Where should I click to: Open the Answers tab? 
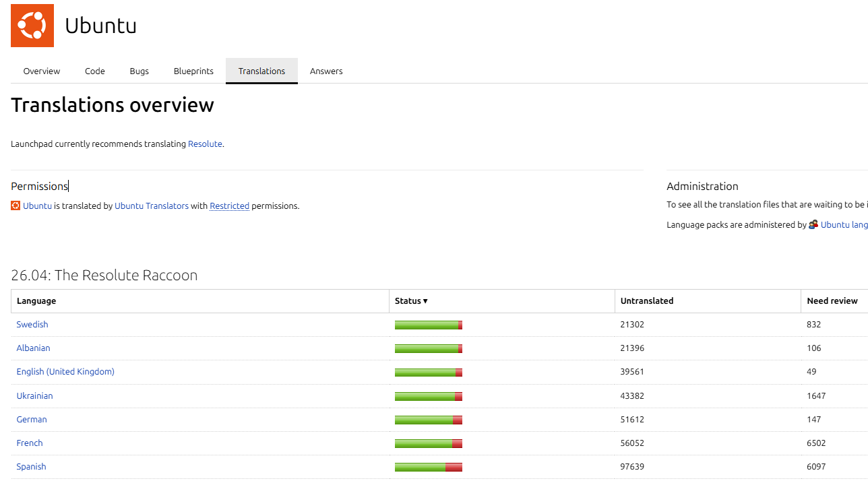(326, 71)
